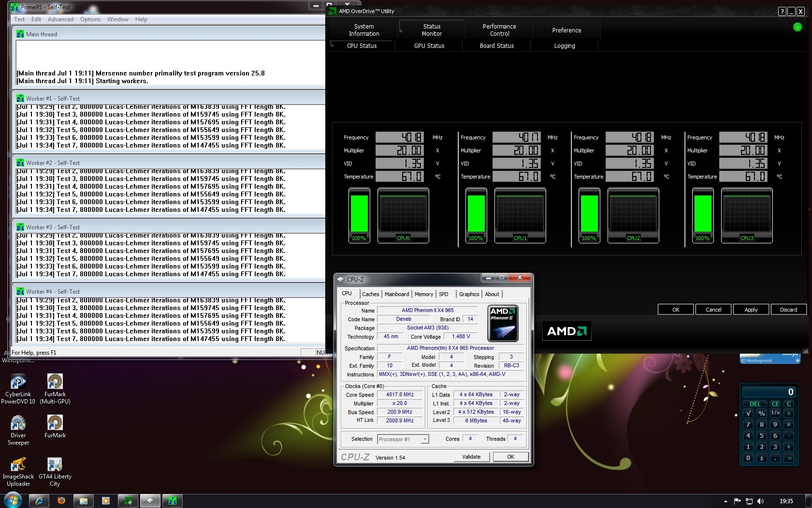Launch the FurMark (Multi-GPU) desktop icon
812x508 pixels.
[55, 389]
